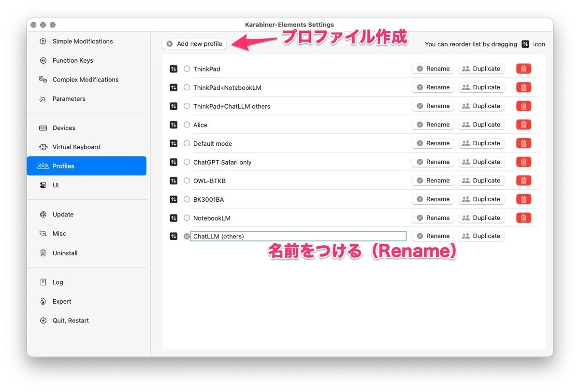
Task: Rename the ChatGPT Safari only profile
Action: click(433, 162)
